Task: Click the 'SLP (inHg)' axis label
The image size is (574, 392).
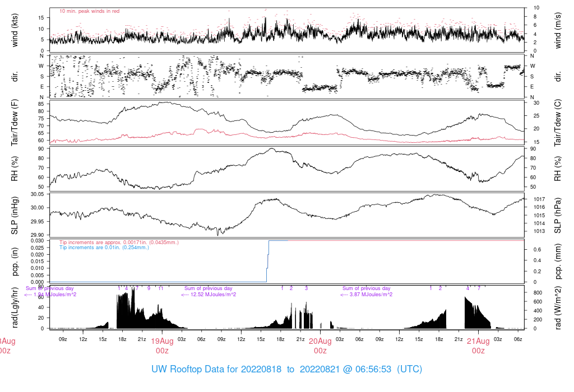Action: point(15,215)
